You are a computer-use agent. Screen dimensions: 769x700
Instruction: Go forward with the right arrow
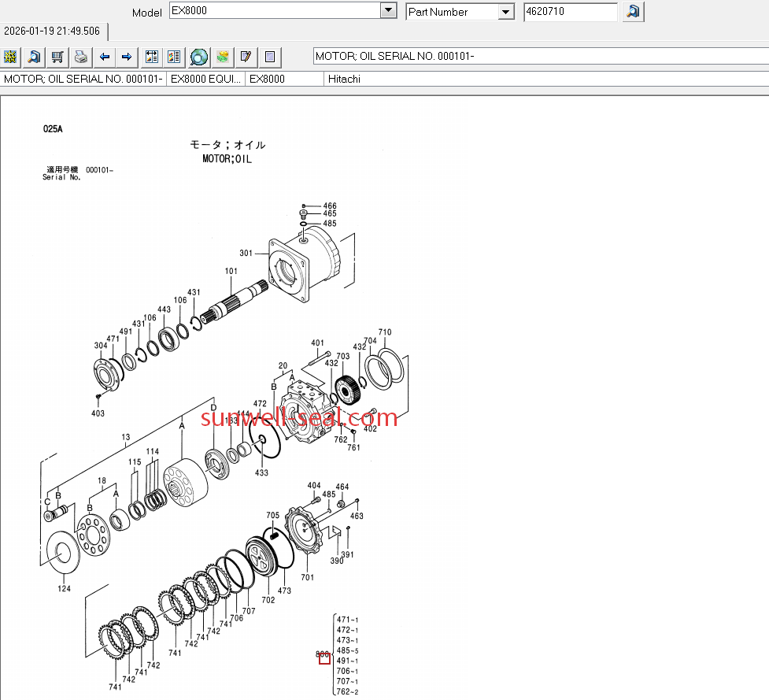coord(127,57)
